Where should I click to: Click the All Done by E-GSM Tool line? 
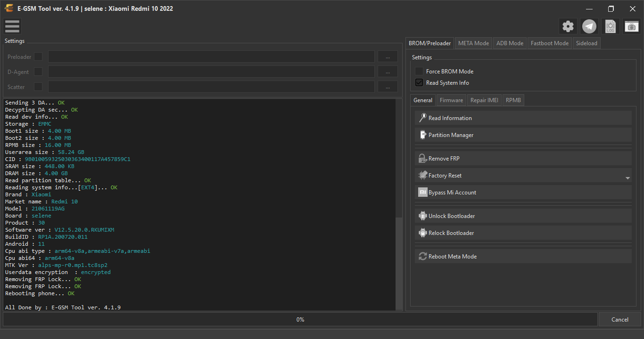pos(63,307)
